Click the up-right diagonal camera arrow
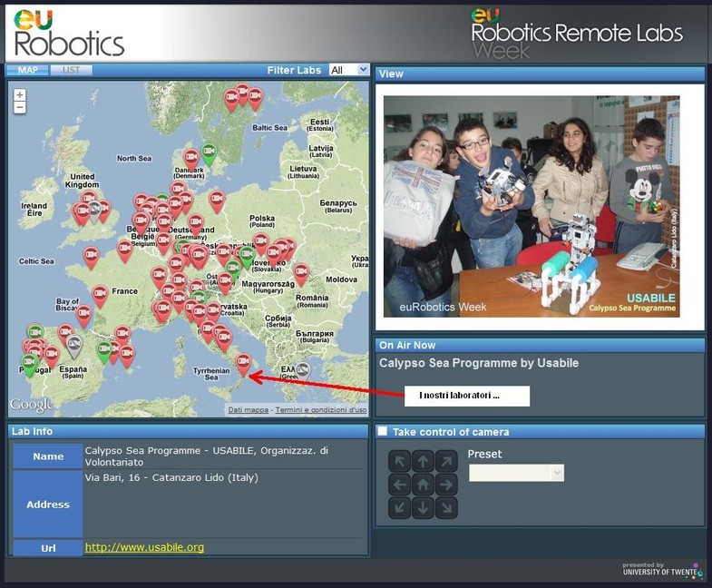 pos(445,462)
